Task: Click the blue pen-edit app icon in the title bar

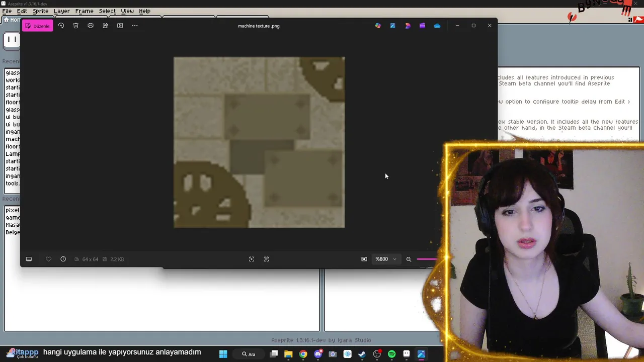Action: click(x=392, y=26)
